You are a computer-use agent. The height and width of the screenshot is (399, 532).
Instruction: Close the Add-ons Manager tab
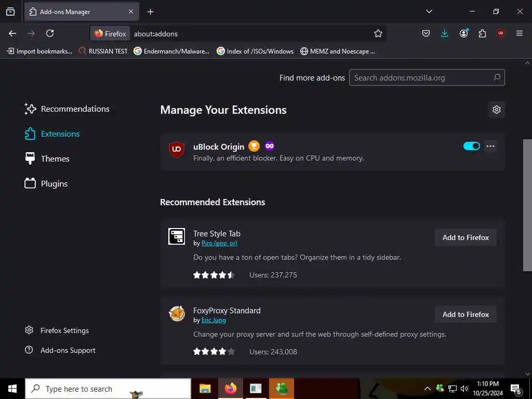pyautogui.click(x=131, y=11)
